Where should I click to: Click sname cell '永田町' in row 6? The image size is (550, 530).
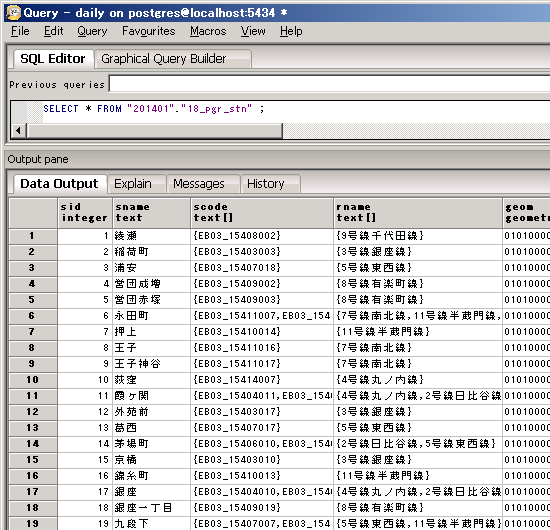coord(152,316)
